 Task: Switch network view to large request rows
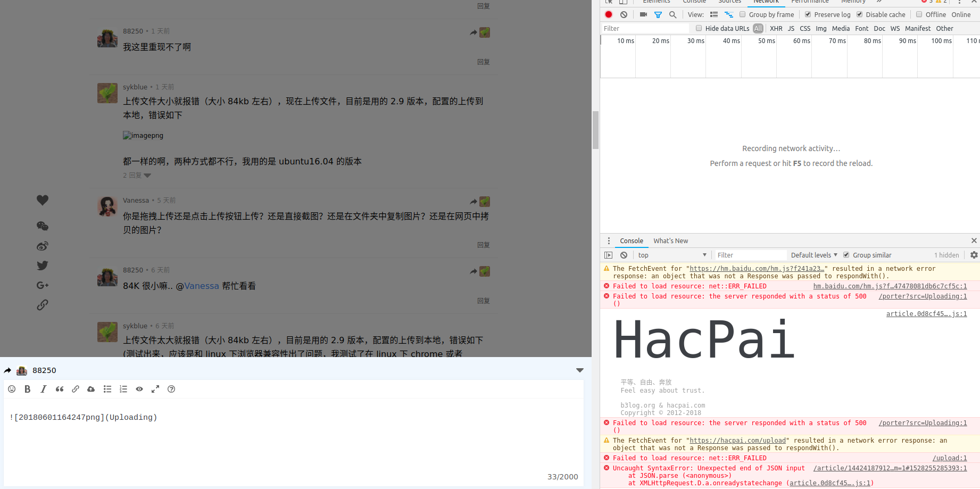click(x=714, y=14)
